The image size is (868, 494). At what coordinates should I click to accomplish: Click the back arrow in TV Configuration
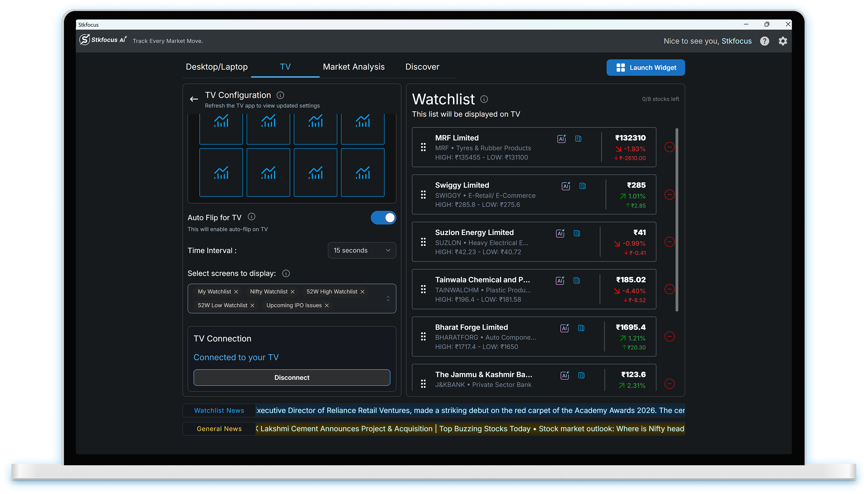point(194,99)
